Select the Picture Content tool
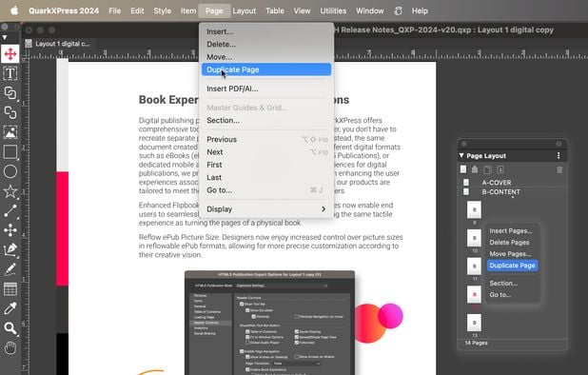 (x=10, y=132)
